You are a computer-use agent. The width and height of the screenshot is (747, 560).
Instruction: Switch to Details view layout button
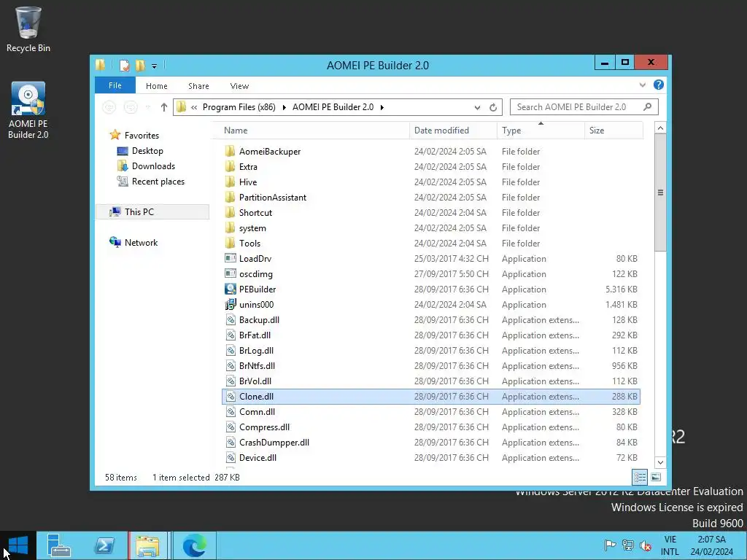point(640,477)
